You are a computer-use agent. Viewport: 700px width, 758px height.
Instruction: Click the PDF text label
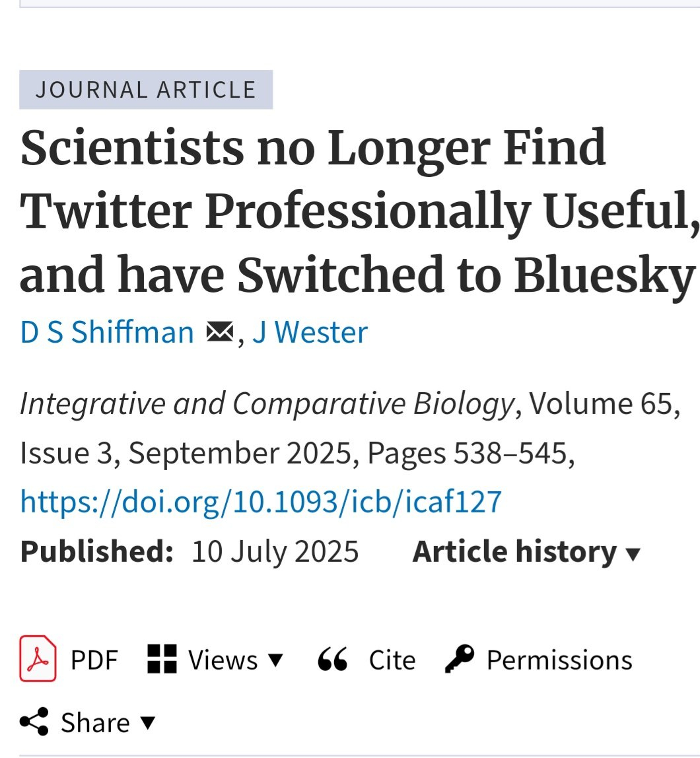point(94,660)
